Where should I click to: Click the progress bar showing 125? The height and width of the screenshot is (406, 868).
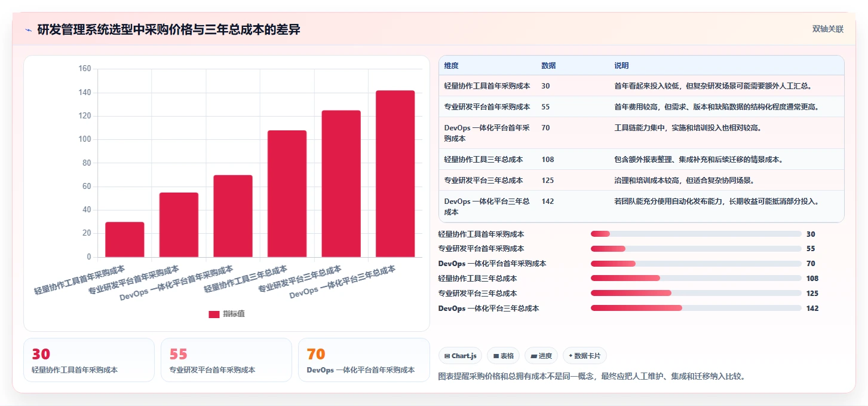[x=696, y=293]
